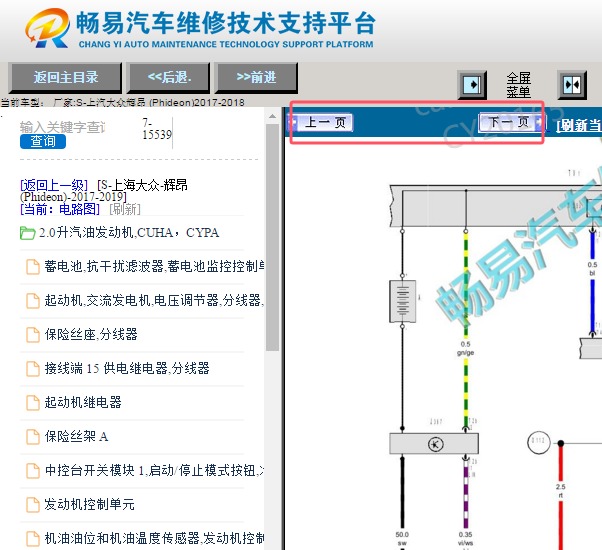The image size is (602, 550).
Task: Click the document icon beside 接线端 15
Action: coord(33,369)
